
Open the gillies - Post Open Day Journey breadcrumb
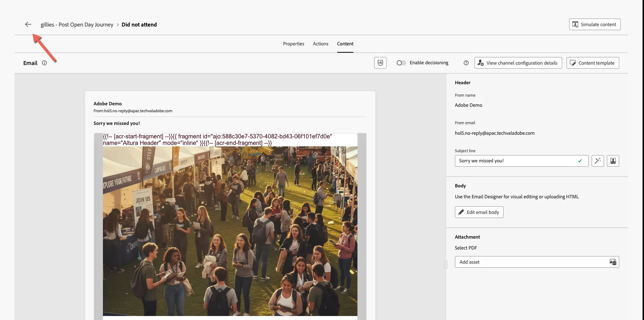tap(77, 25)
